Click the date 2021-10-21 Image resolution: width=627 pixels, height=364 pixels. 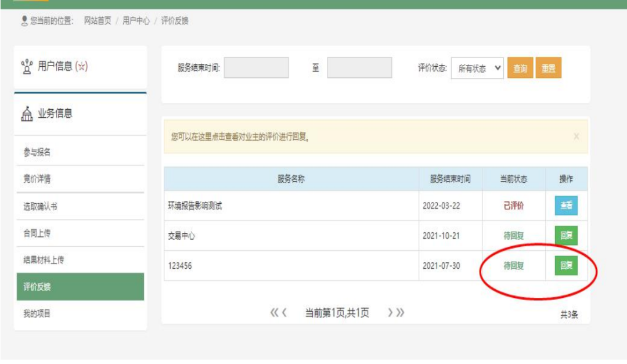coord(441,236)
